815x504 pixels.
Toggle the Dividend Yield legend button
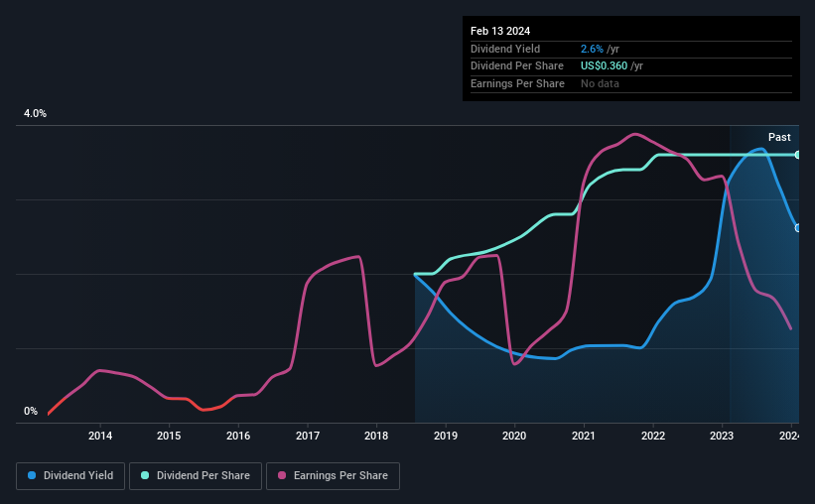(x=70, y=476)
